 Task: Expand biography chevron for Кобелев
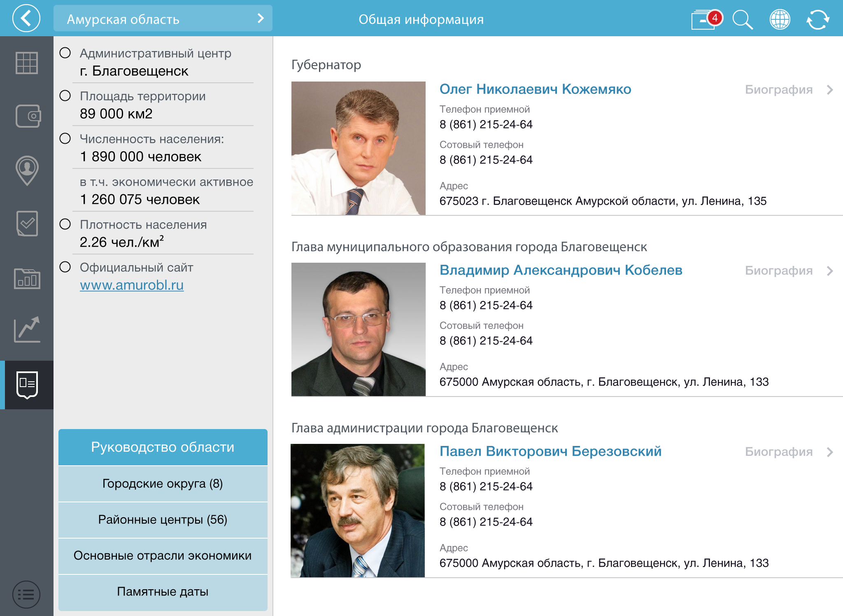[830, 271]
